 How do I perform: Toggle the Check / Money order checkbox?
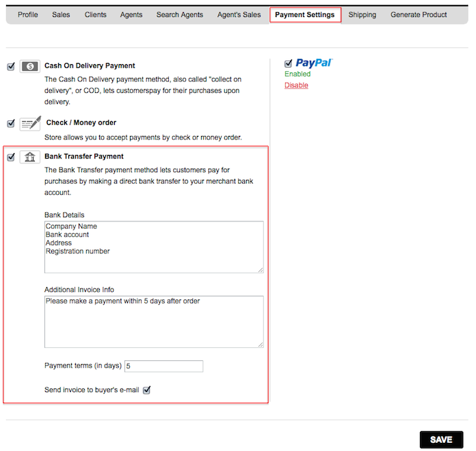(x=11, y=123)
